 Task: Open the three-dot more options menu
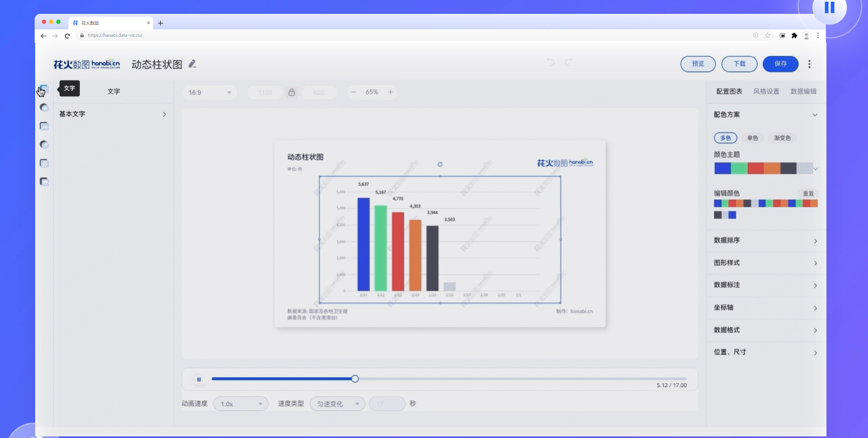[809, 64]
